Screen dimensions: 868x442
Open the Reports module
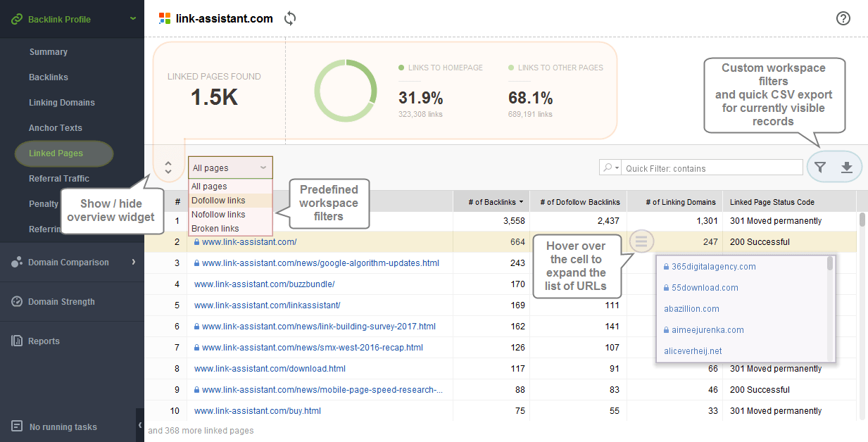[x=44, y=341]
